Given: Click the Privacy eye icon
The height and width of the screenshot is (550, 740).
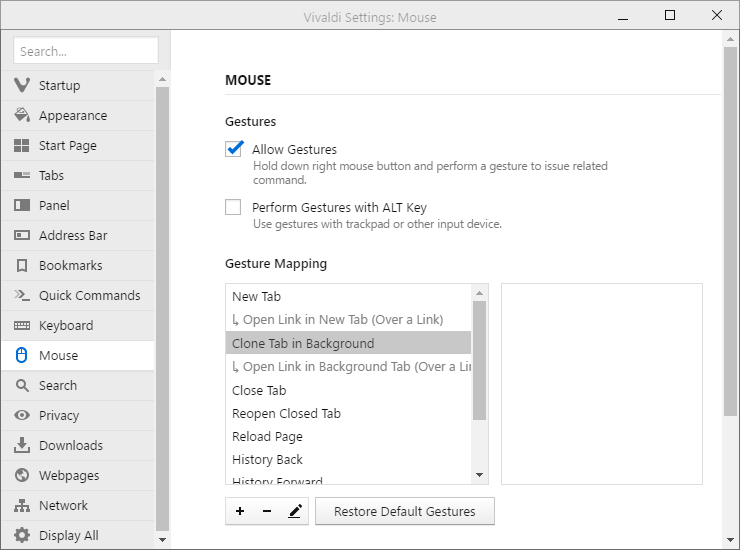Looking at the screenshot, I should 22,415.
